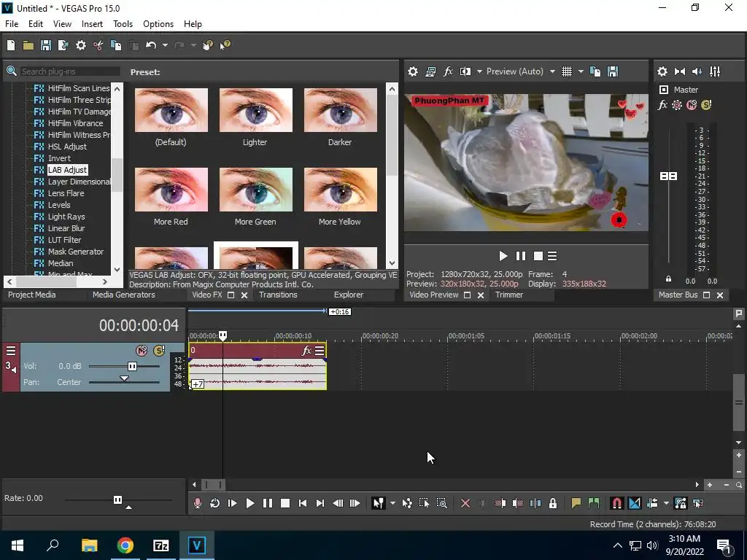The height and width of the screenshot is (560, 747).
Task: Open File Explorer from taskbar
Action: tap(89, 545)
